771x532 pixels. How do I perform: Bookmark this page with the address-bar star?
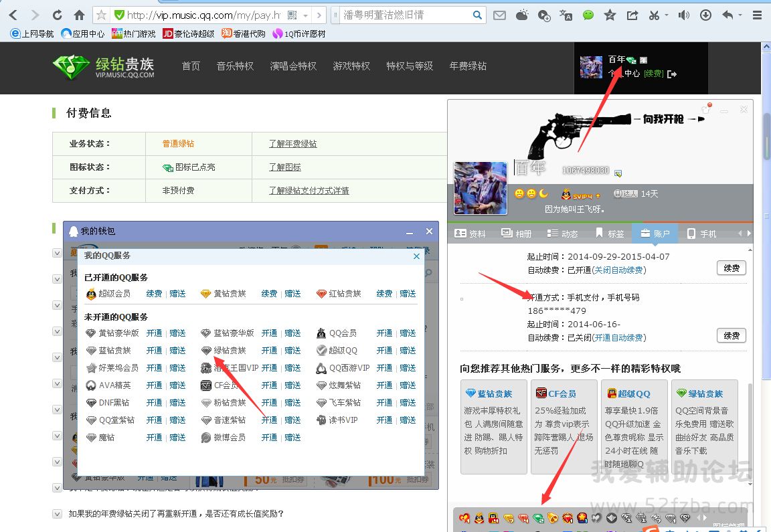[x=101, y=15]
